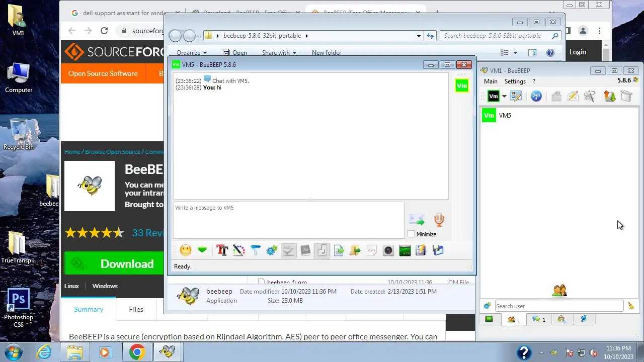The height and width of the screenshot is (362, 644).
Task: Send the message with the envelope arrow button
Action: coord(417,220)
